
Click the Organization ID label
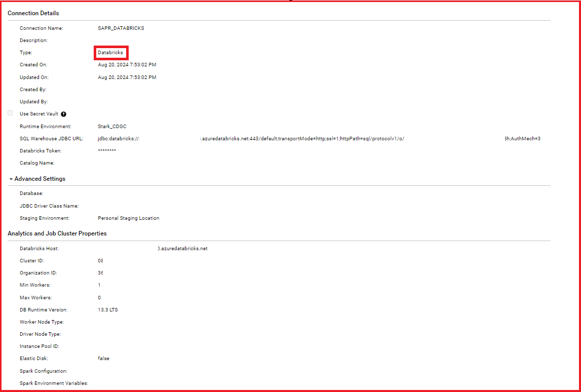coord(38,272)
